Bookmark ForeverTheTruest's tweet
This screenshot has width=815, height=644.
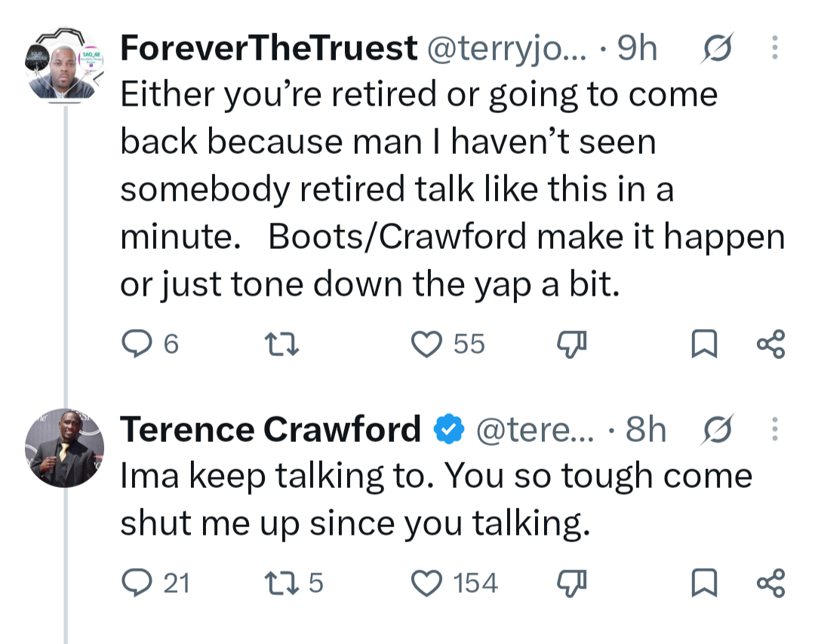click(704, 344)
